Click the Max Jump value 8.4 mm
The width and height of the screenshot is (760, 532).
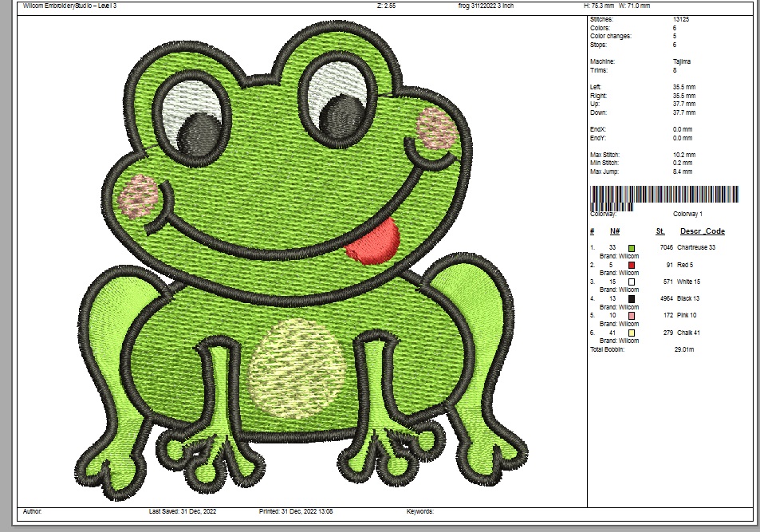(x=683, y=171)
